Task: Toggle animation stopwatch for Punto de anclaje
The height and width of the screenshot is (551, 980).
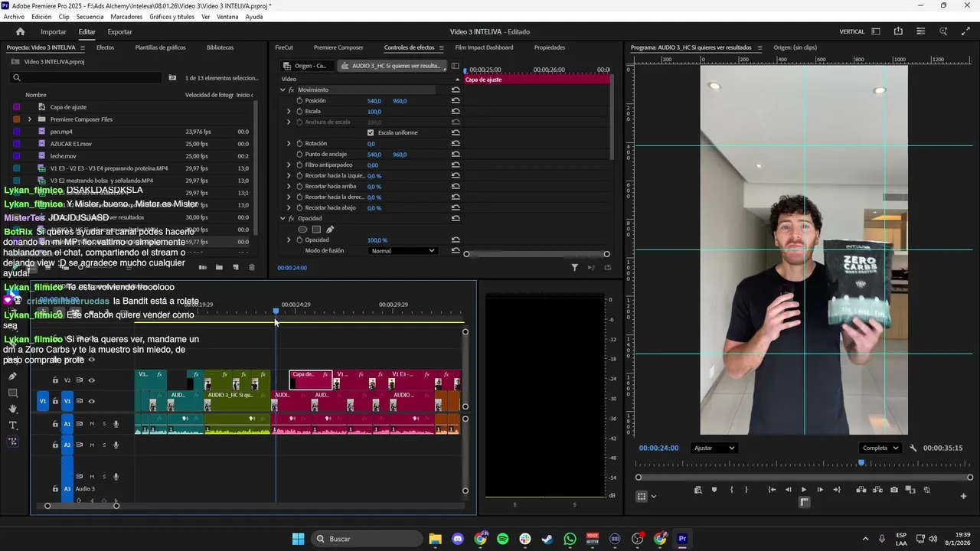Action: coord(299,154)
